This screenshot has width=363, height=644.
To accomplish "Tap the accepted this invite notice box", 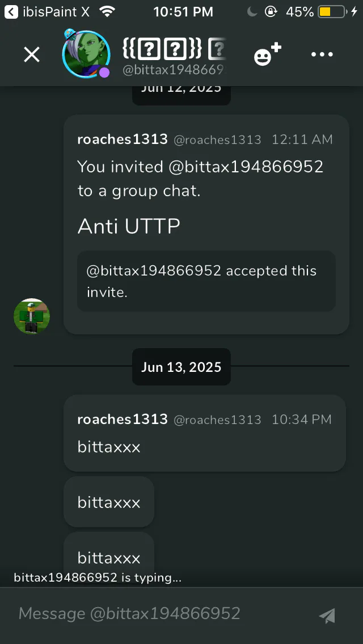I will pos(206,281).
